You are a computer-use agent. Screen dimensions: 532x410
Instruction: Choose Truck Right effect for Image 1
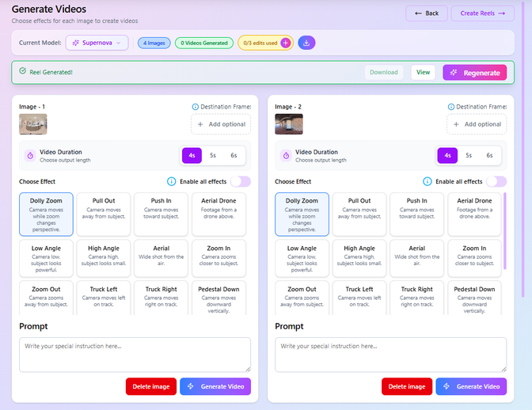161,298
